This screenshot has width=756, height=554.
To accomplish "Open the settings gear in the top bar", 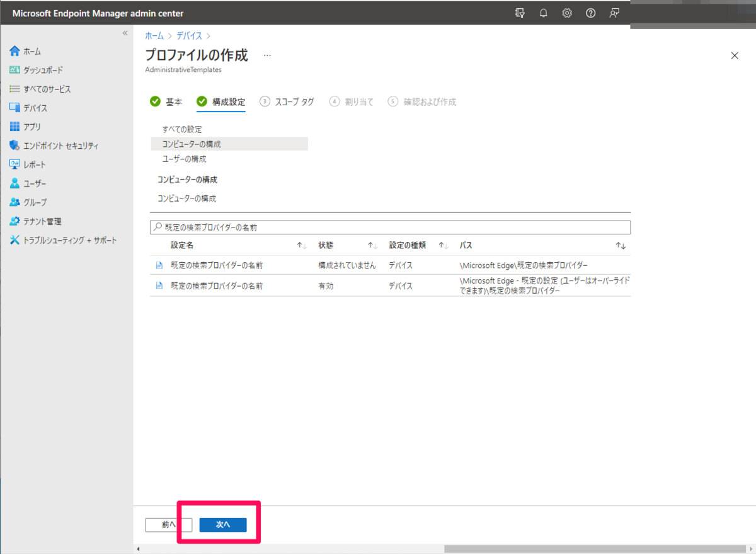I will coord(566,13).
